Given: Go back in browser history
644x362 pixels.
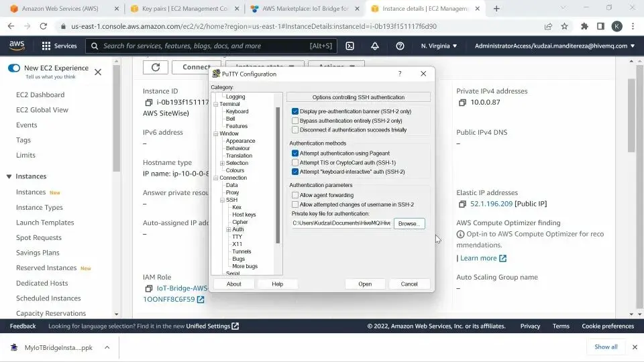Looking at the screenshot, I should (11, 26).
